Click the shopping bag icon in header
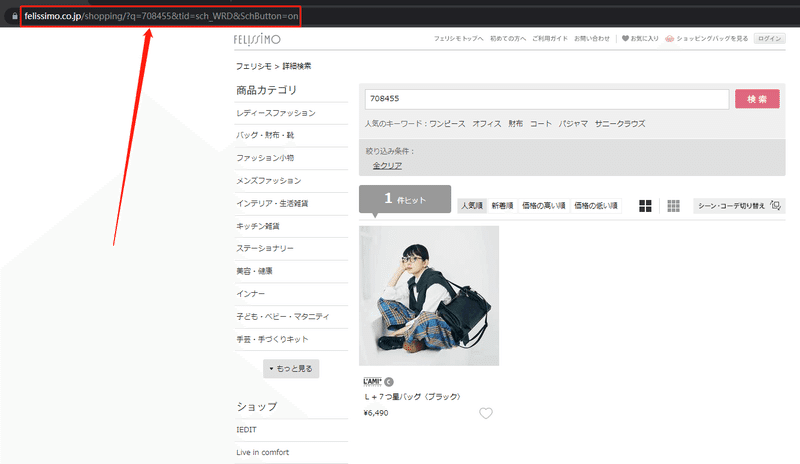The width and height of the screenshot is (800, 464). tap(670, 38)
